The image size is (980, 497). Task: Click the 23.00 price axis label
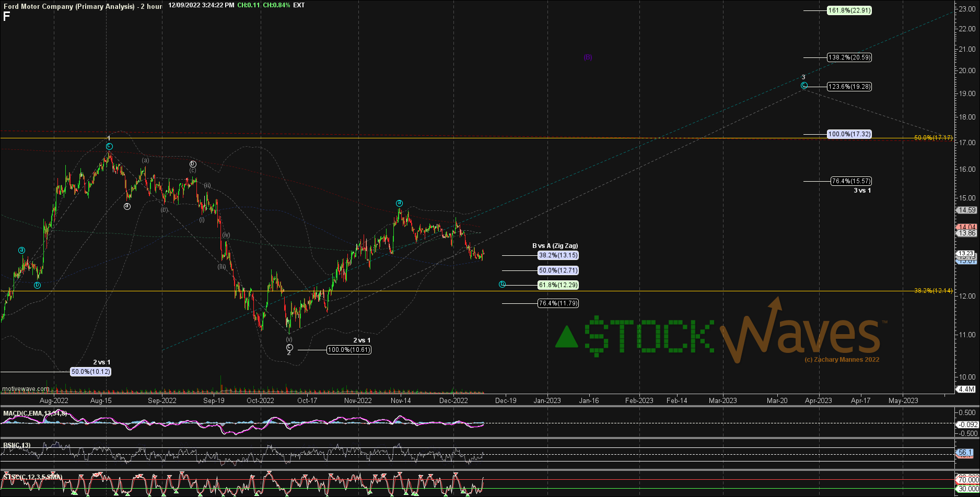point(966,8)
